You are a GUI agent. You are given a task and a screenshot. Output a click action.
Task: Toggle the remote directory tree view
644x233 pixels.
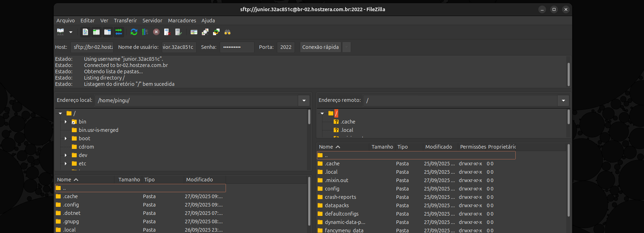(107, 32)
